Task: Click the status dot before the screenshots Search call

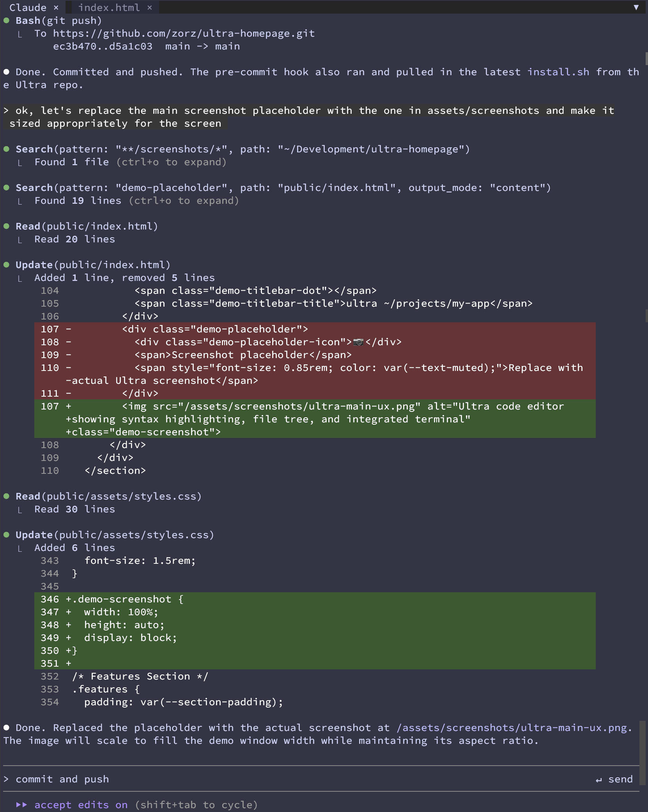Action: tap(7, 149)
